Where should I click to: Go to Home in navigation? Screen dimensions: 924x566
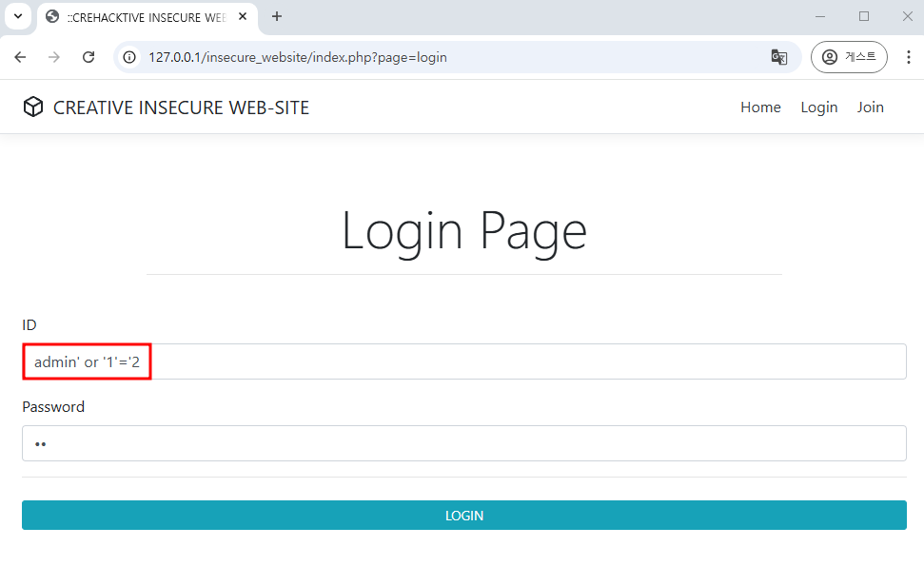point(760,107)
